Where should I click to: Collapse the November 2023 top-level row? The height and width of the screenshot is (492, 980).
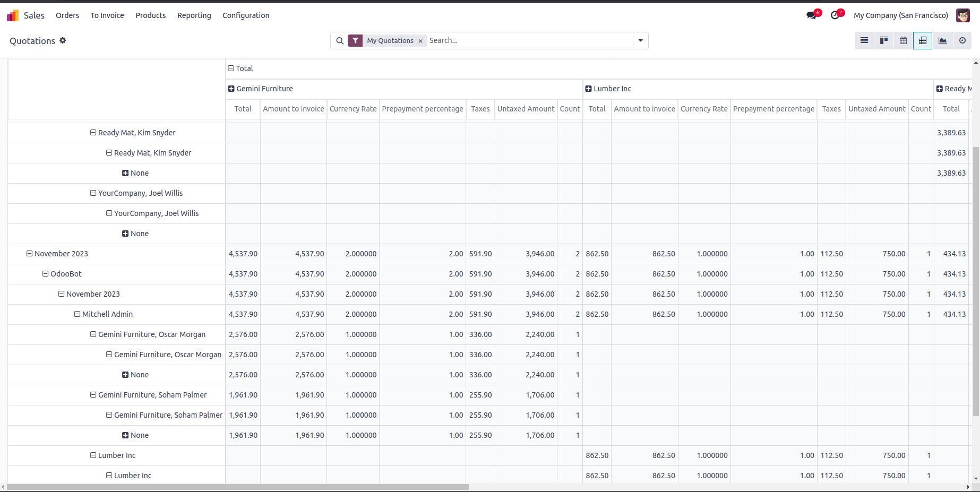pos(30,254)
